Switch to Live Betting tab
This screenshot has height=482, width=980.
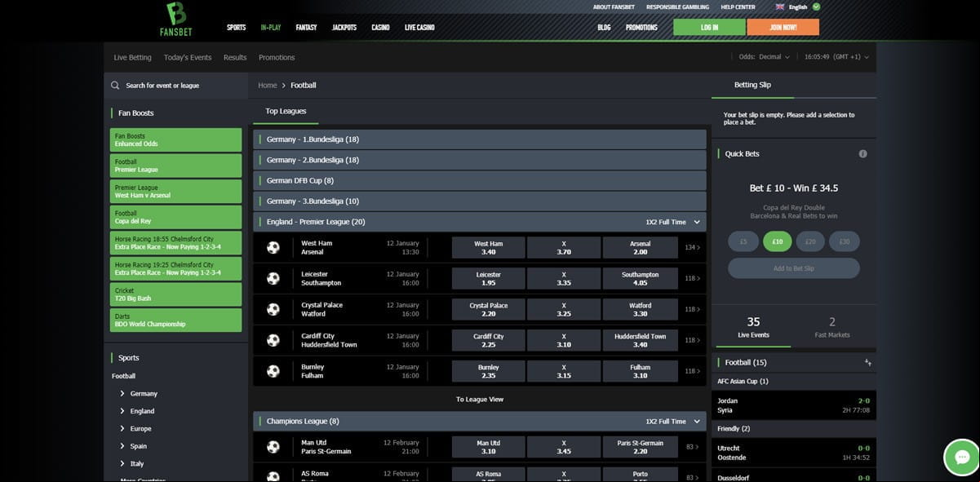pyautogui.click(x=132, y=58)
